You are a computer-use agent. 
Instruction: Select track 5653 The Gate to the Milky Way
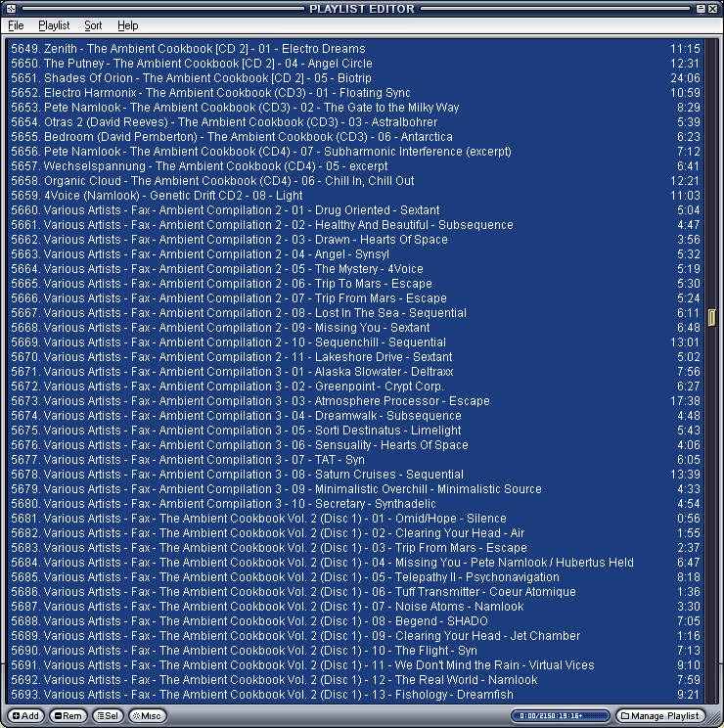(x=355, y=108)
